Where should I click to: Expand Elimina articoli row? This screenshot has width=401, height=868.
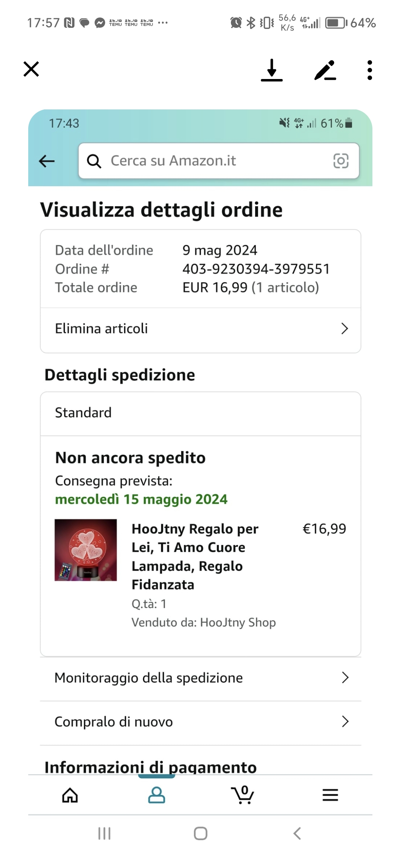click(x=200, y=329)
